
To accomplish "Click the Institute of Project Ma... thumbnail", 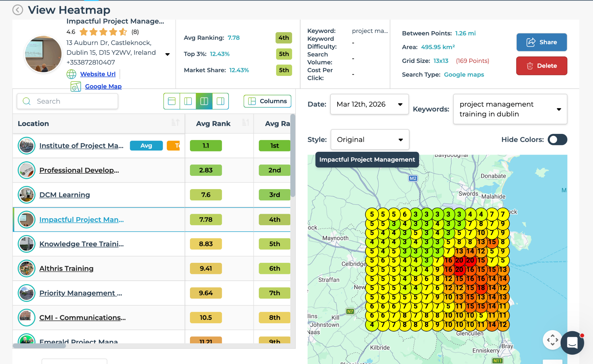I will (27, 146).
